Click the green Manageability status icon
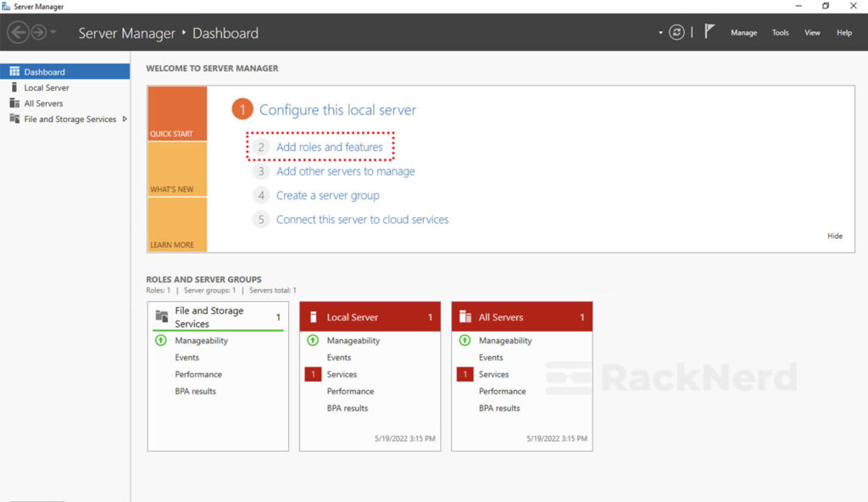Screen dimensions: 868x502 coord(161,340)
